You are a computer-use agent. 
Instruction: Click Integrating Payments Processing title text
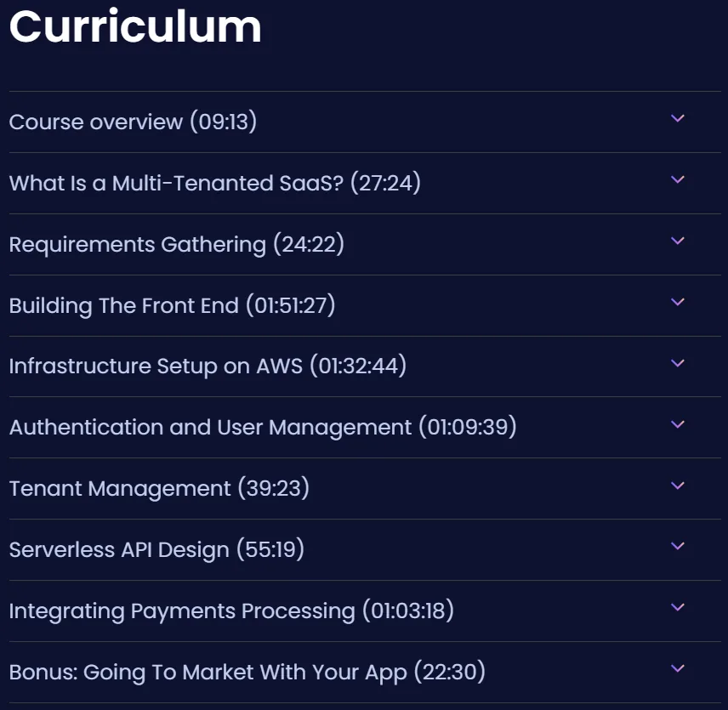pyautogui.click(x=231, y=611)
